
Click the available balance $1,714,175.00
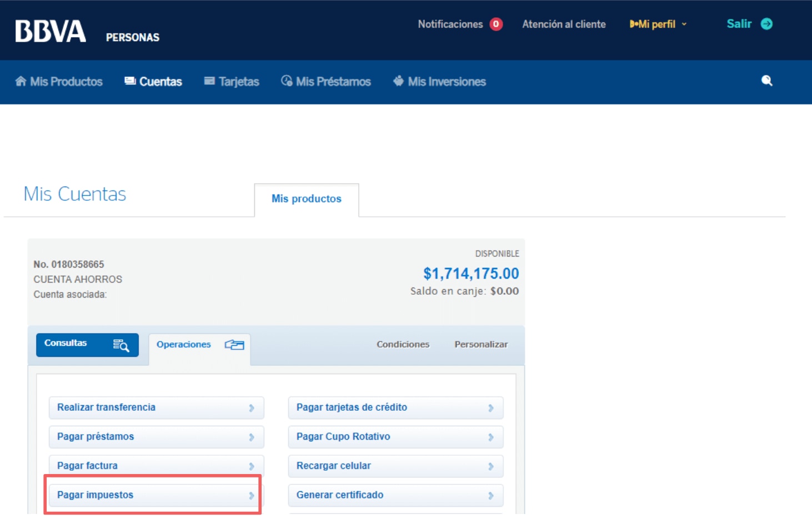point(471,273)
